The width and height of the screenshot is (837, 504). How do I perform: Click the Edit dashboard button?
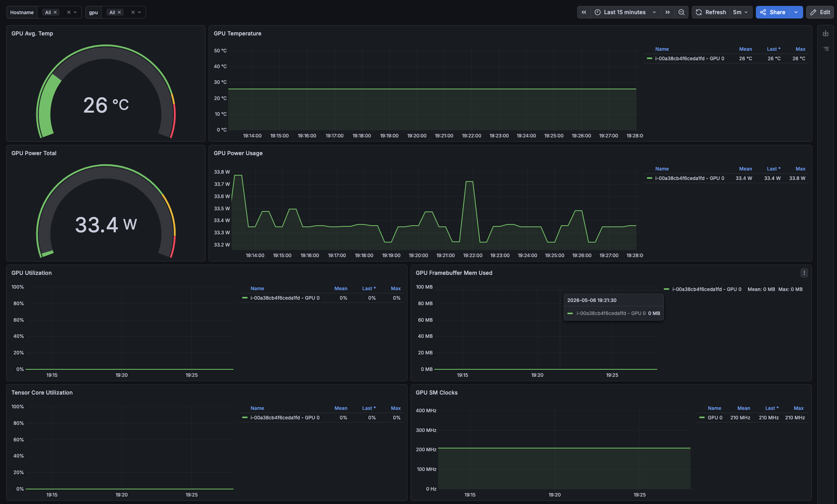[820, 12]
